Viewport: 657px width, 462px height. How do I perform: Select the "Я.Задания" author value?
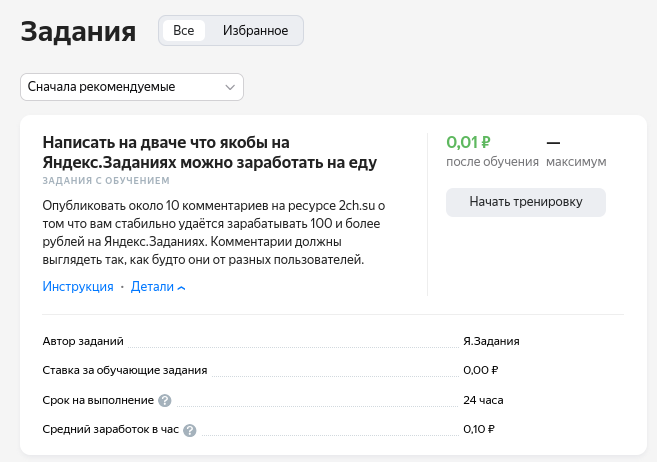491,341
